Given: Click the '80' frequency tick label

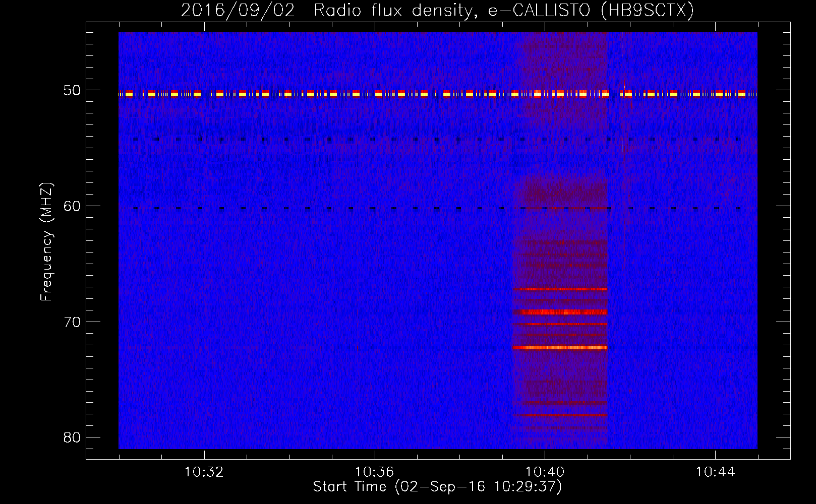Looking at the screenshot, I should point(72,437).
